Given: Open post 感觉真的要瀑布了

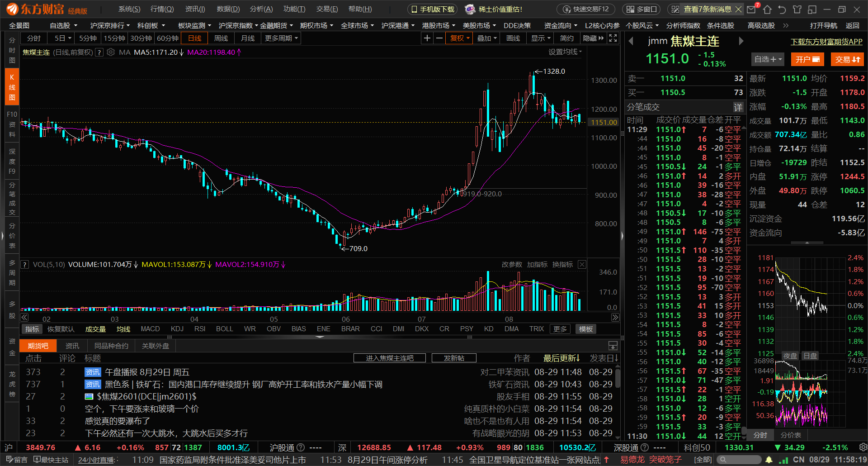Looking at the screenshot, I should pyautogui.click(x=118, y=421).
